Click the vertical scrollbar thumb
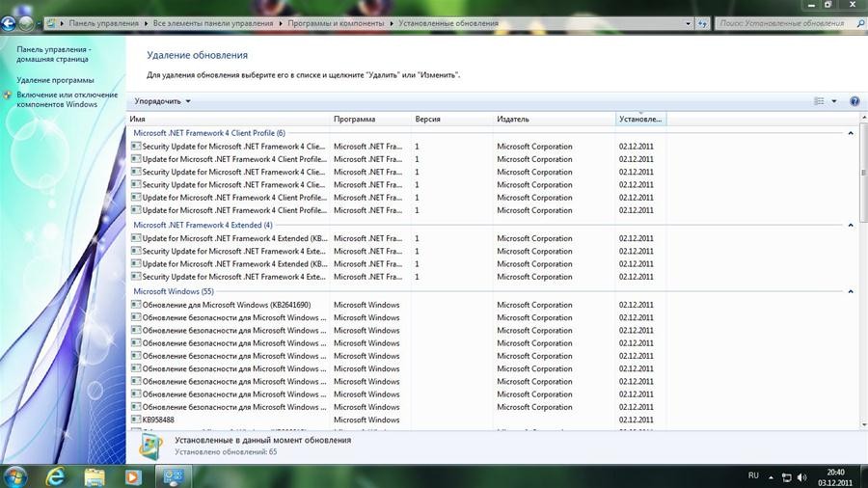The height and width of the screenshot is (488, 868). [863, 172]
